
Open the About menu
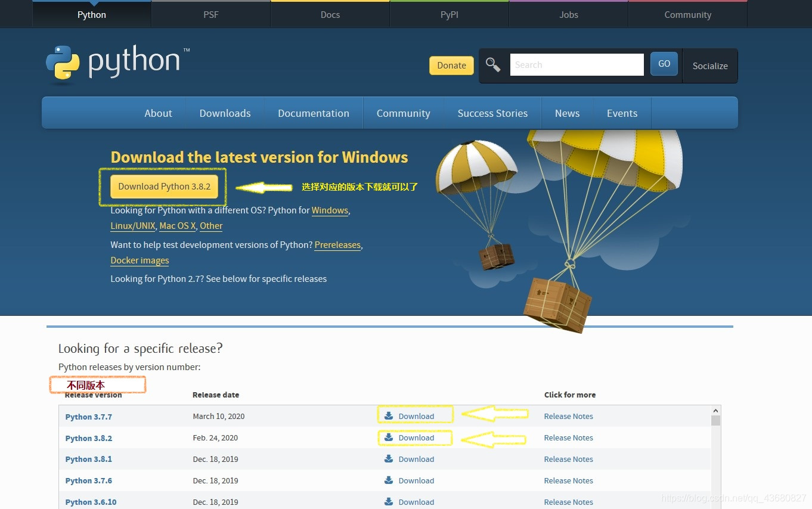158,113
